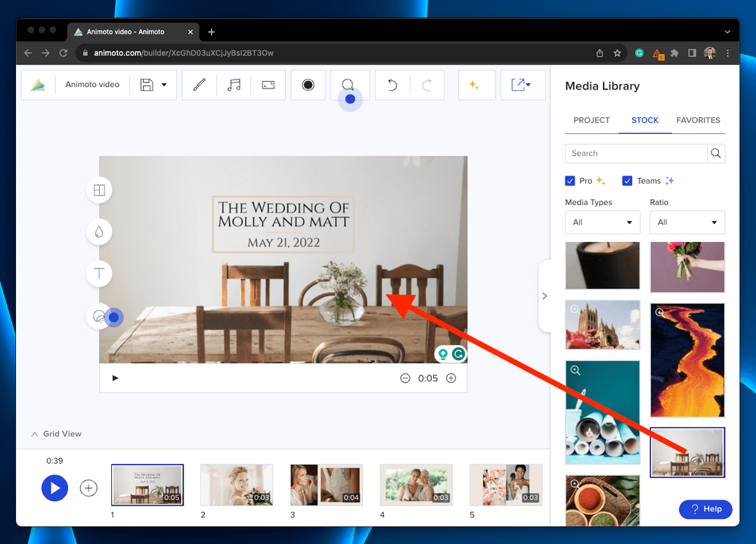756x544 pixels.
Task: Click the browser share page icon
Action: tap(600, 53)
